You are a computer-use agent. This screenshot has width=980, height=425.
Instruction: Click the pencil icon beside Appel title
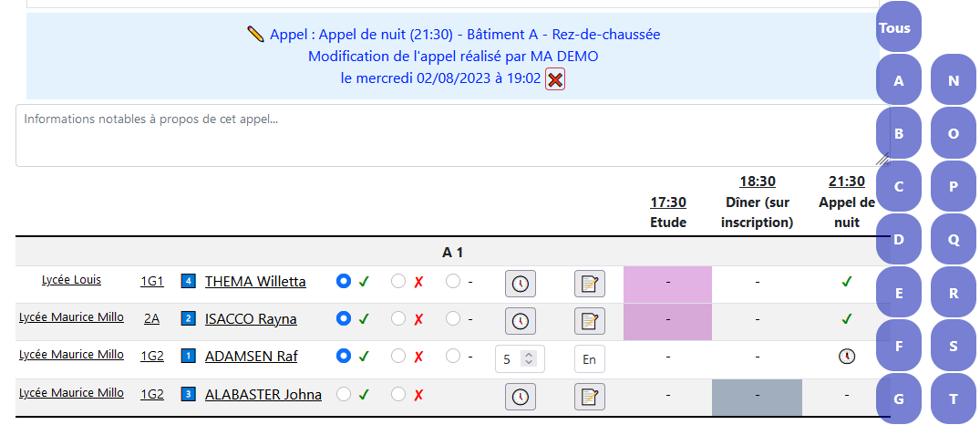[x=255, y=34]
